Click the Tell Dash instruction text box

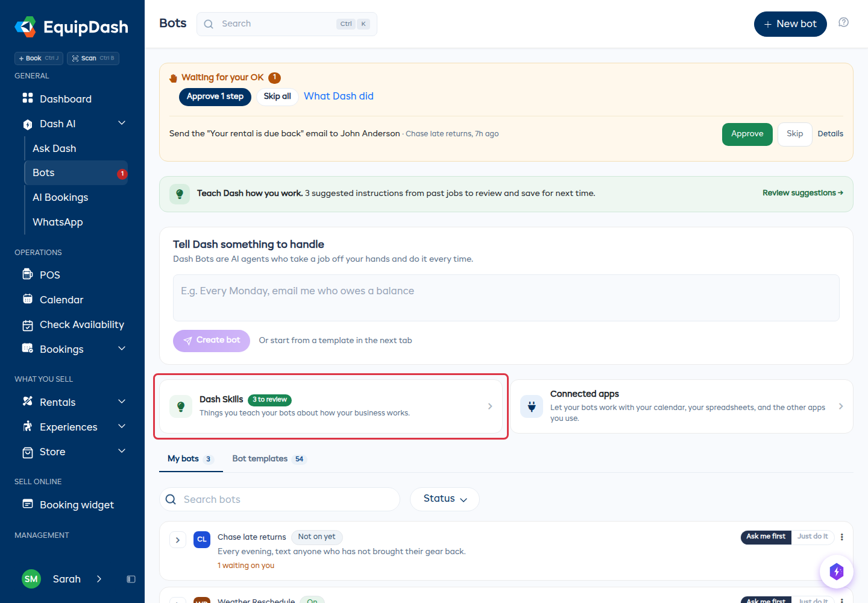(506, 298)
